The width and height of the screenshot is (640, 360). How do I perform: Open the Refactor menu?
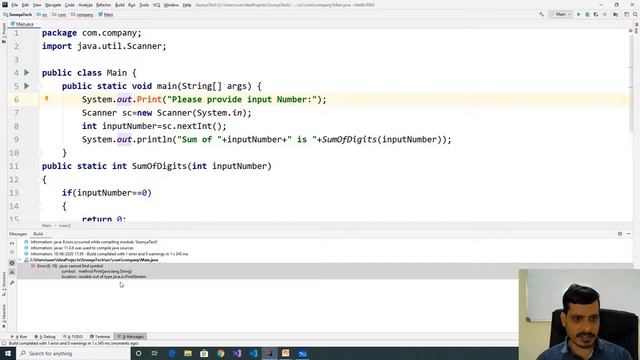(104, 5)
